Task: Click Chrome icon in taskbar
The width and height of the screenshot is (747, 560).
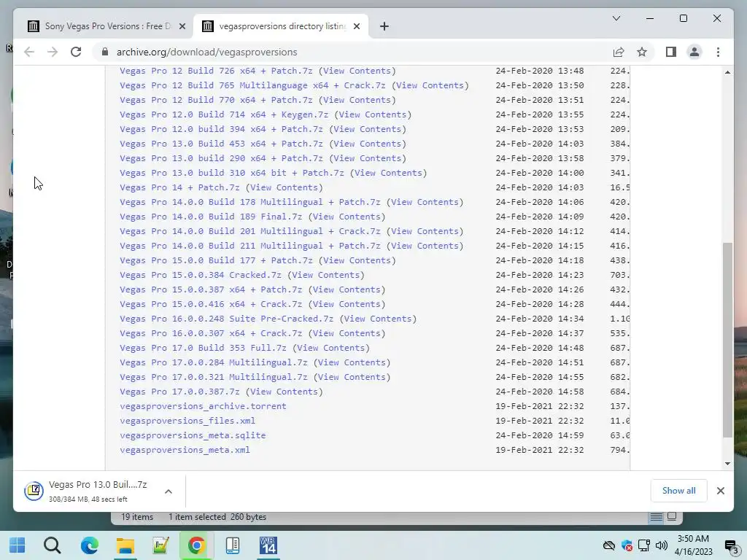Action: coord(196,545)
